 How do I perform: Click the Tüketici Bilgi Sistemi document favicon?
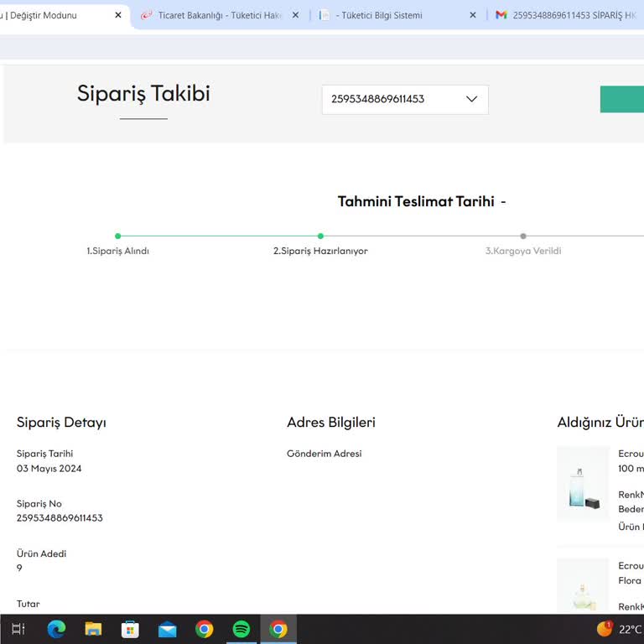[x=324, y=15]
